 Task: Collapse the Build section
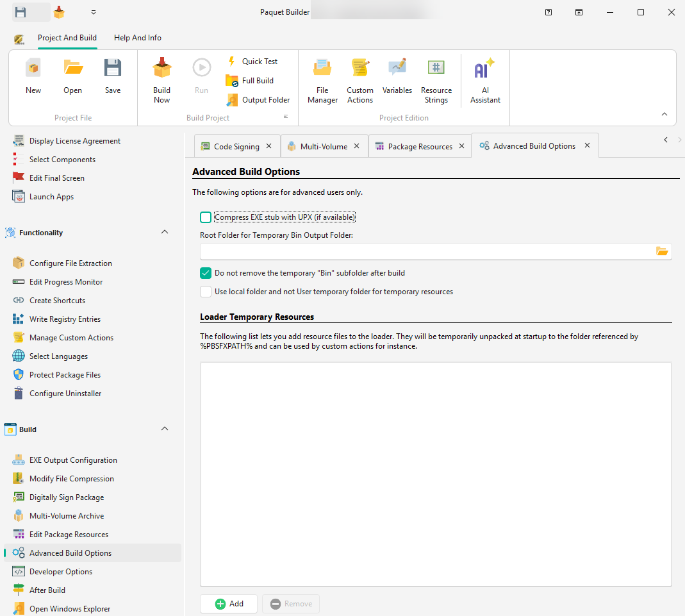point(165,429)
